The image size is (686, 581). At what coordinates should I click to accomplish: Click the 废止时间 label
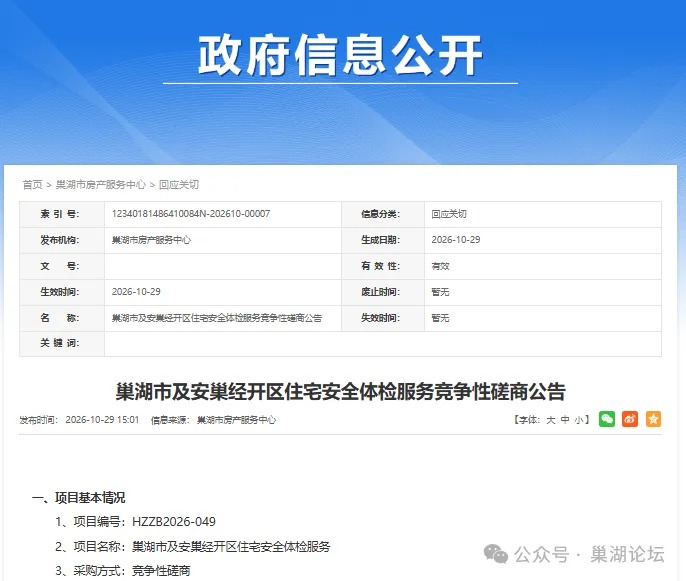380,292
